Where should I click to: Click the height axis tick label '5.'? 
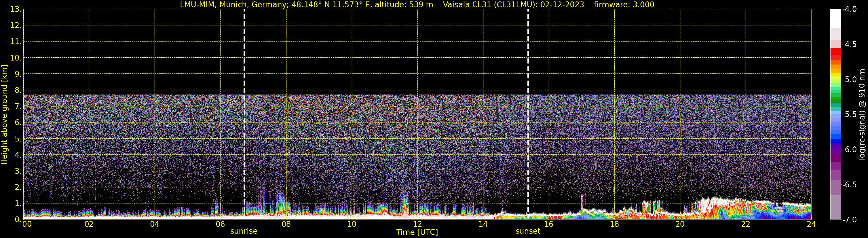tap(18, 139)
